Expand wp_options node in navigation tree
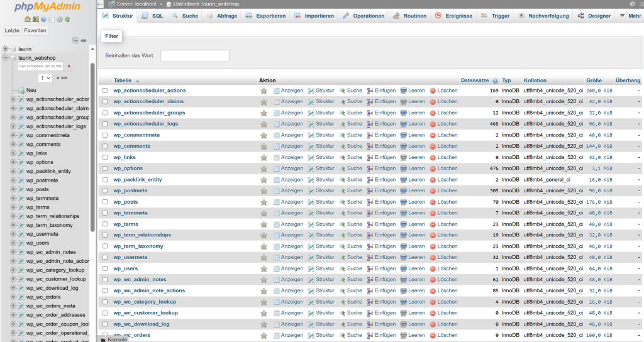Image resolution: width=644 pixels, height=342 pixels. [x=13, y=162]
